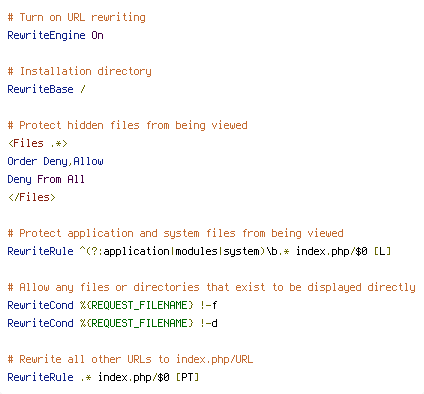Click the opening <Files .*> tag
The width and height of the screenshot is (424, 394).
(x=38, y=143)
